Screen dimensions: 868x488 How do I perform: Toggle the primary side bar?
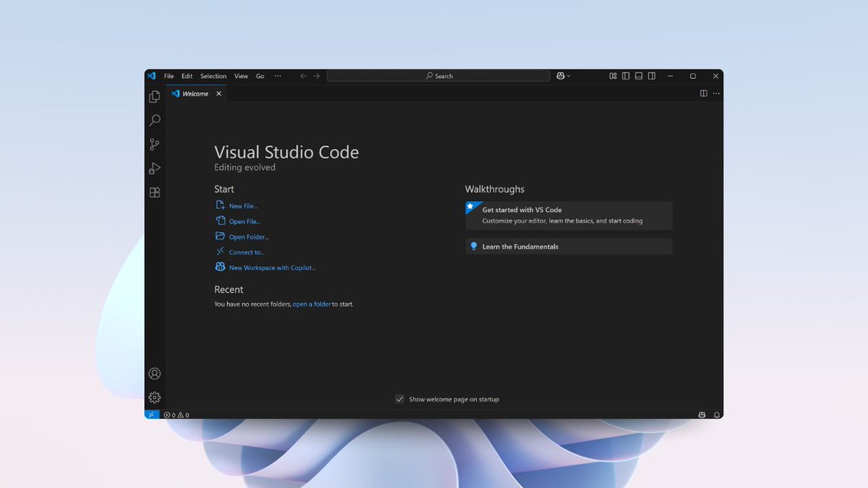click(x=626, y=76)
